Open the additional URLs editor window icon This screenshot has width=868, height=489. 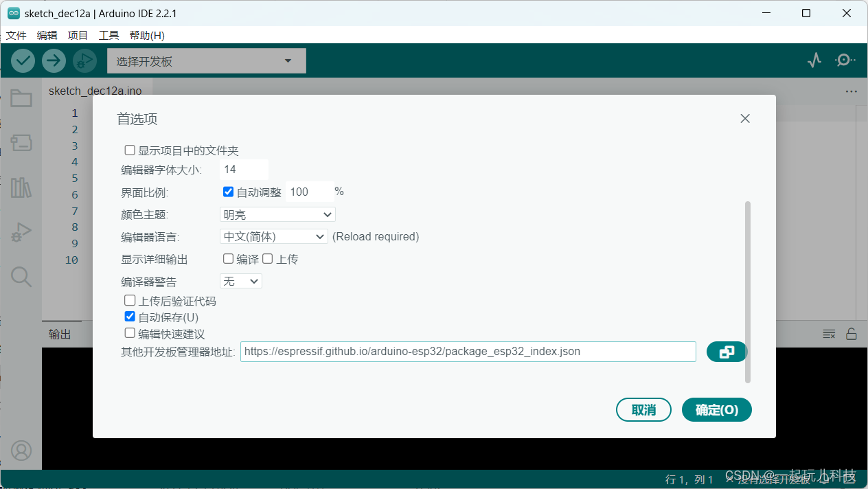point(727,352)
